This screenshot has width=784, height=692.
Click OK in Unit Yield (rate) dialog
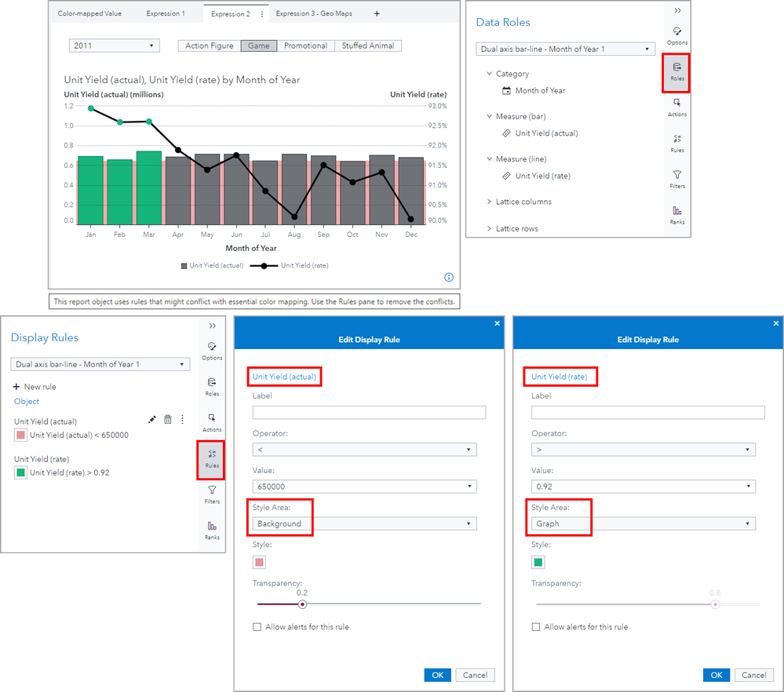(x=716, y=675)
